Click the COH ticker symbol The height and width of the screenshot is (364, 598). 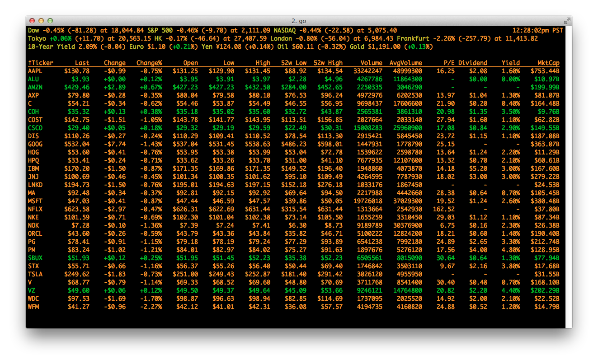click(33, 112)
